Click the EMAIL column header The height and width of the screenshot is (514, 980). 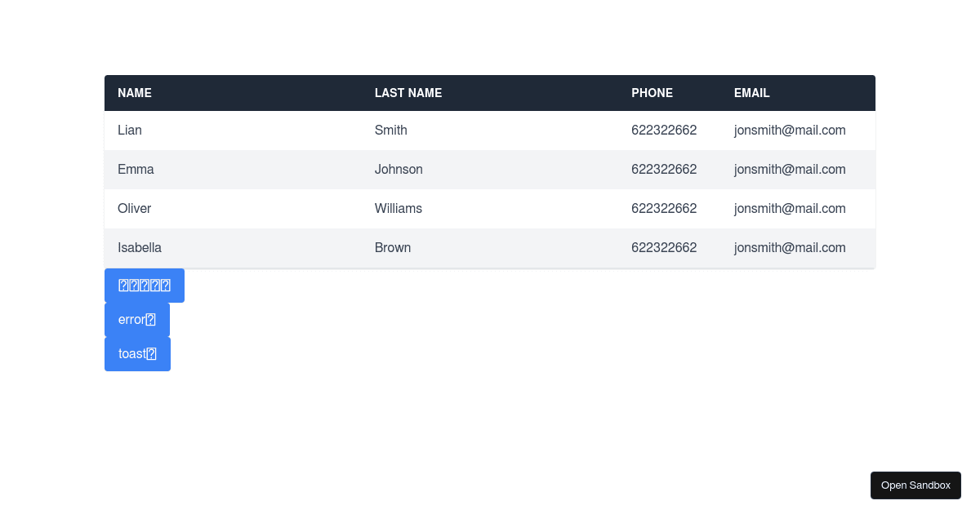(x=751, y=93)
